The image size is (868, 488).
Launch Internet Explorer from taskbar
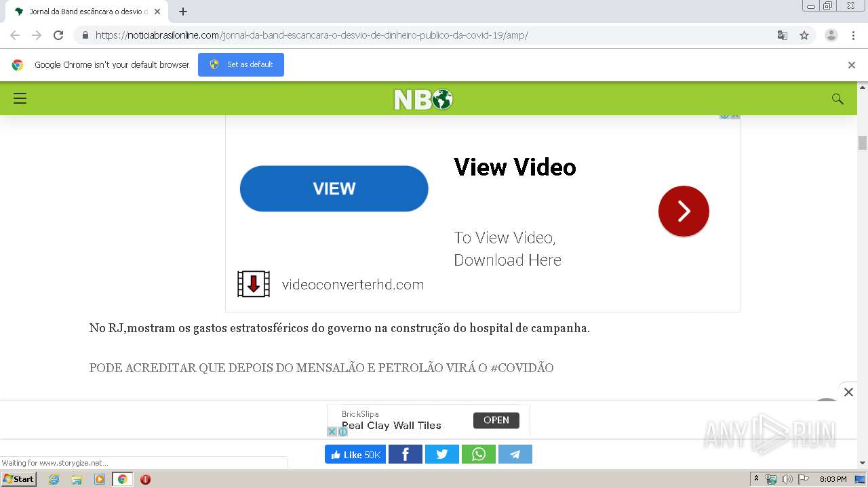pyautogui.click(x=54, y=479)
